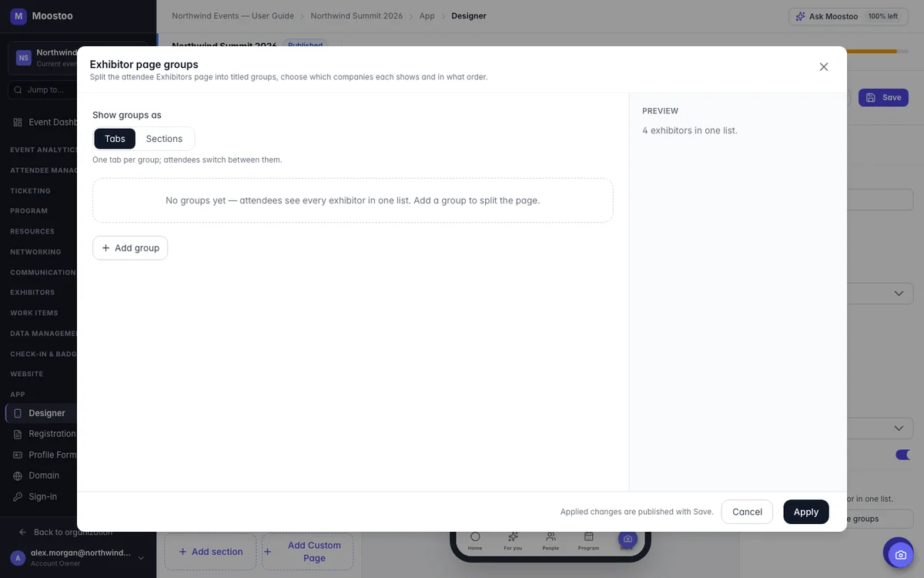Open Ask Moostoo assistant

849,16
